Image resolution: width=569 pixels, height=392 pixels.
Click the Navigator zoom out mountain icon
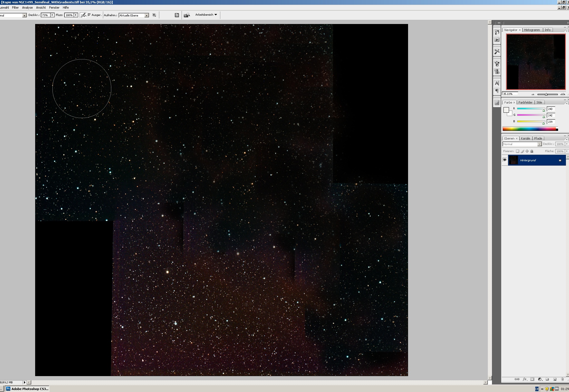click(x=533, y=94)
